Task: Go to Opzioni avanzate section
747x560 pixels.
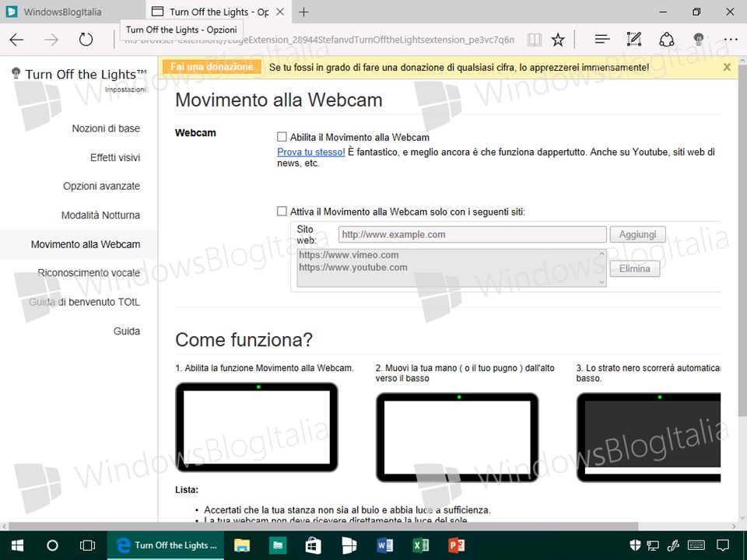Action: coord(101,186)
